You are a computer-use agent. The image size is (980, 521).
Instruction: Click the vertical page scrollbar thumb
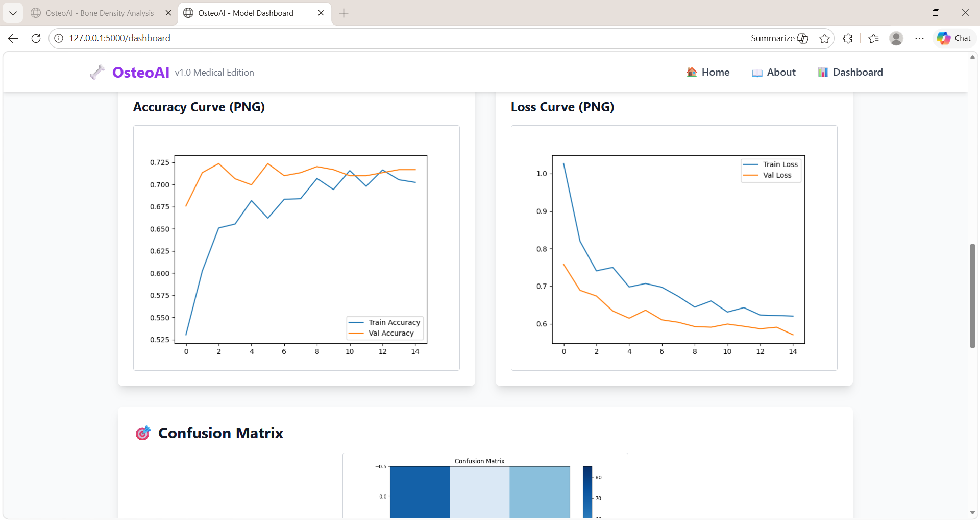click(972, 296)
